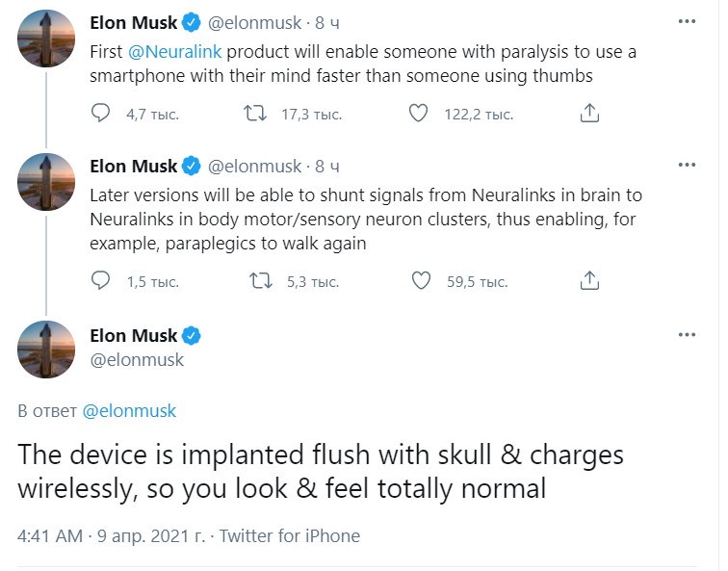Reply to the paraplegics walk again tweet
The height and width of the screenshot is (571, 728).
click(101, 281)
